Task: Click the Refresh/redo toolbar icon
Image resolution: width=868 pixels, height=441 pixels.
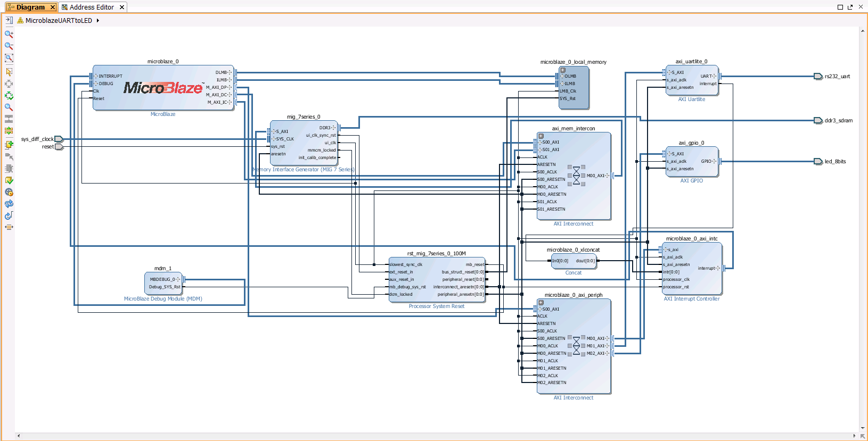Action: pyautogui.click(x=9, y=215)
